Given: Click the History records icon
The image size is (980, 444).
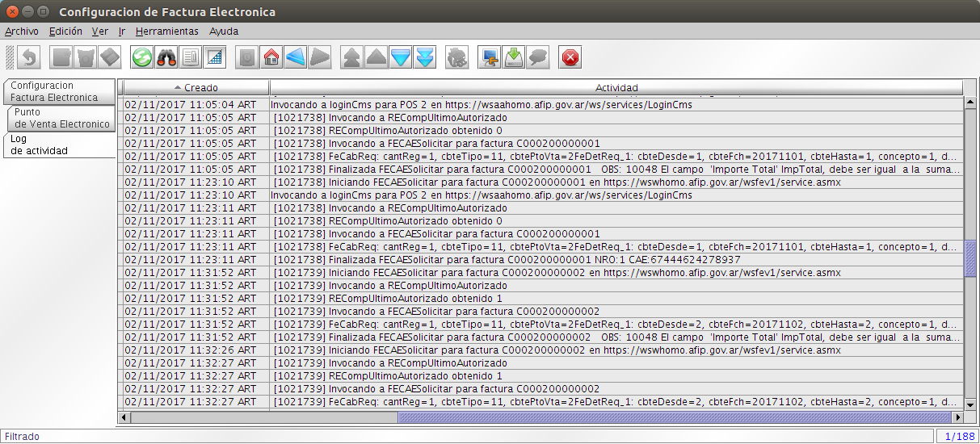Looking at the screenshot, I should [x=247, y=57].
